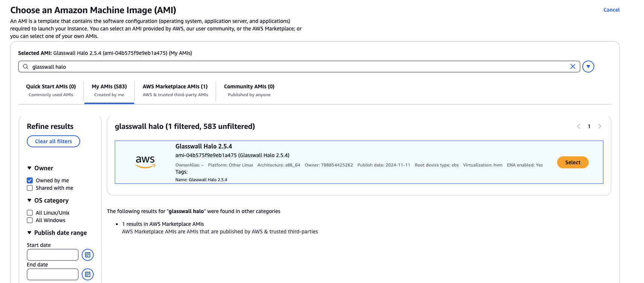
Task: Enable the Shared with me checkbox
Action: [x=30, y=188]
